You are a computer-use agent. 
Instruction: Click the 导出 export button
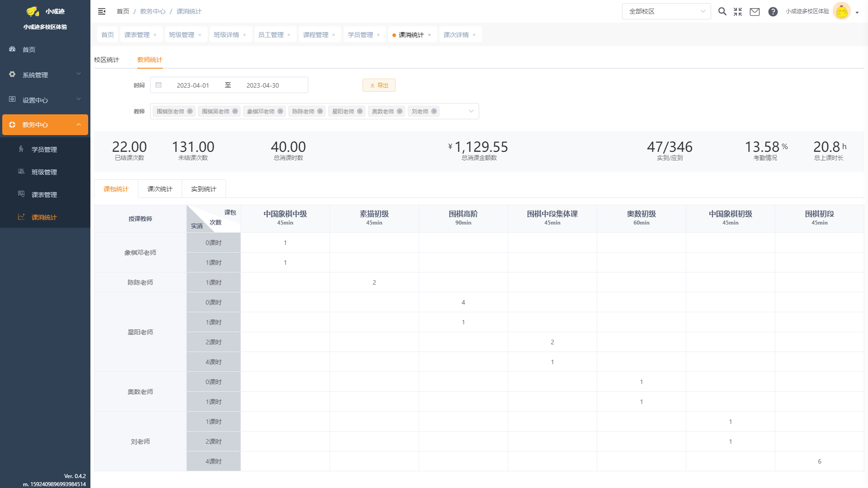click(x=379, y=85)
